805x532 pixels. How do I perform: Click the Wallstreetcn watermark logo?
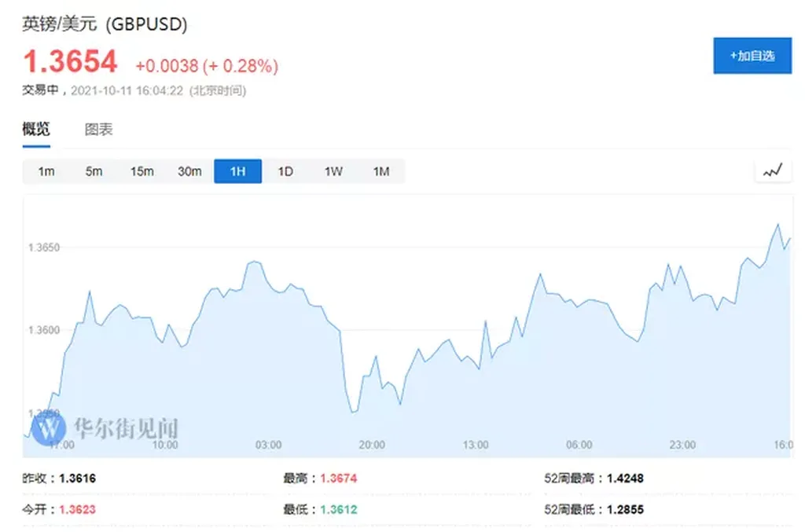(x=49, y=428)
